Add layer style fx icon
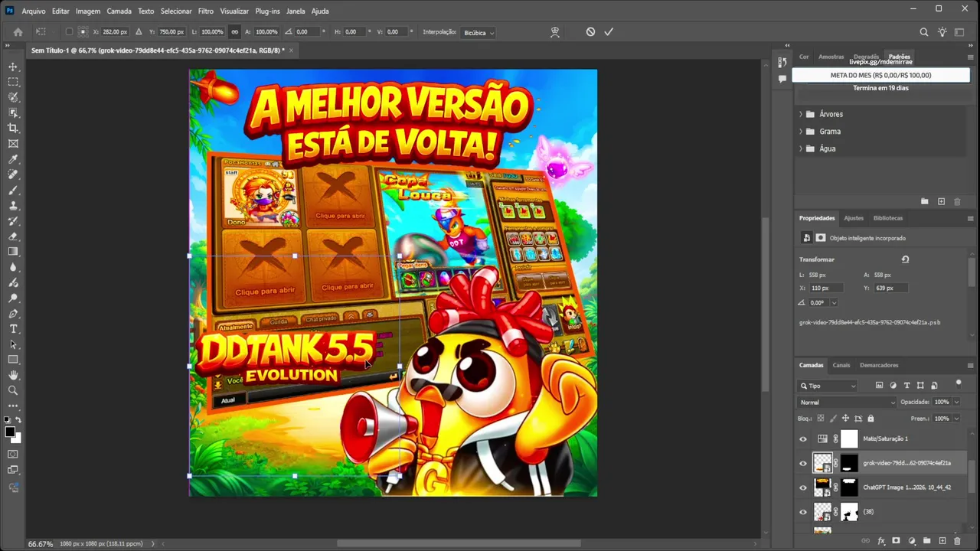Image resolution: width=980 pixels, height=551 pixels. pos(881,542)
